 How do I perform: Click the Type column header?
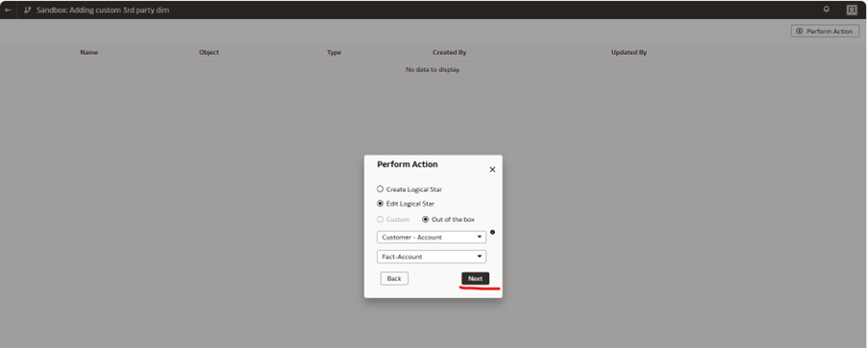334,53
